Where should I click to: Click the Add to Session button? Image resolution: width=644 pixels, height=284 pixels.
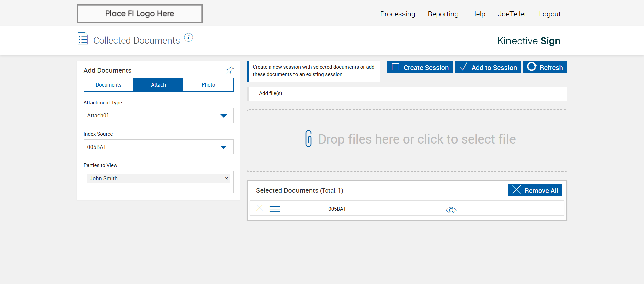pos(488,67)
